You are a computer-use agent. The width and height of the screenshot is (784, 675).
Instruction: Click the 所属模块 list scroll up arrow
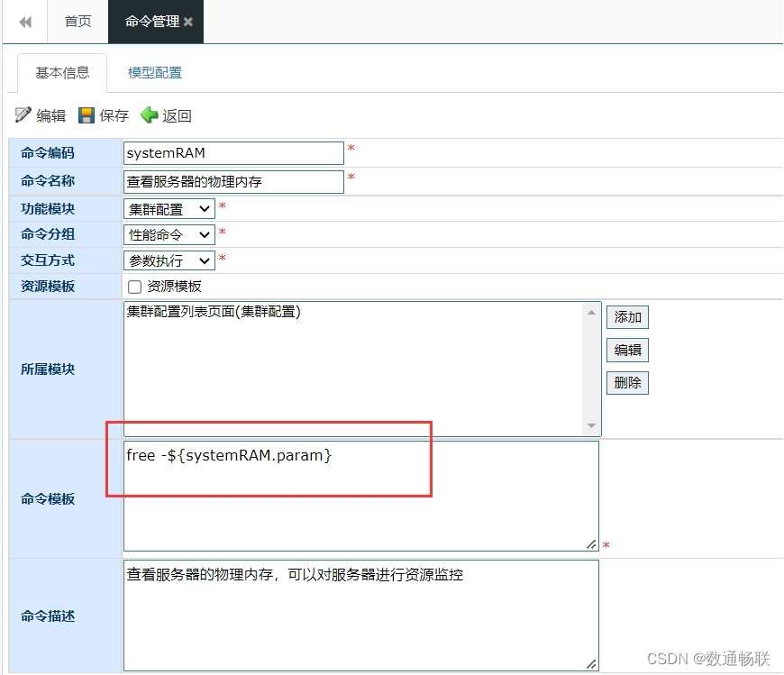click(591, 313)
